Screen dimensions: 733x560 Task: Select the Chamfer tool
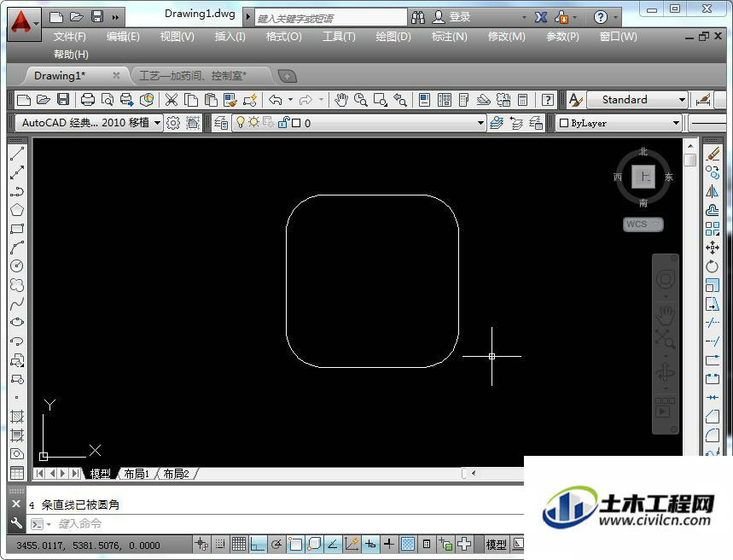pyautogui.click(x=713, y=416)
